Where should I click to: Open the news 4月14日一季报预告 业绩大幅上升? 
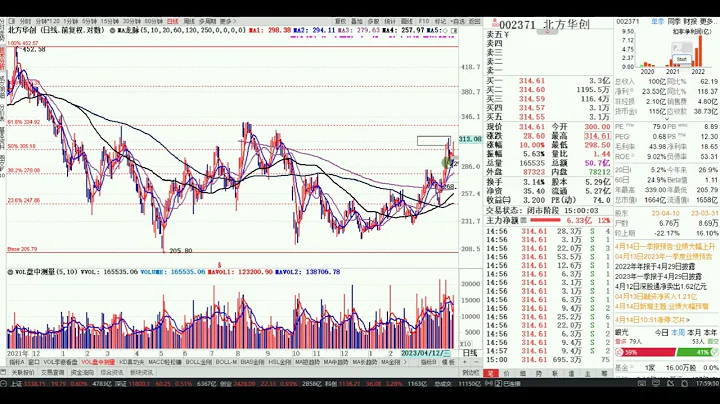tap(665, 247)
